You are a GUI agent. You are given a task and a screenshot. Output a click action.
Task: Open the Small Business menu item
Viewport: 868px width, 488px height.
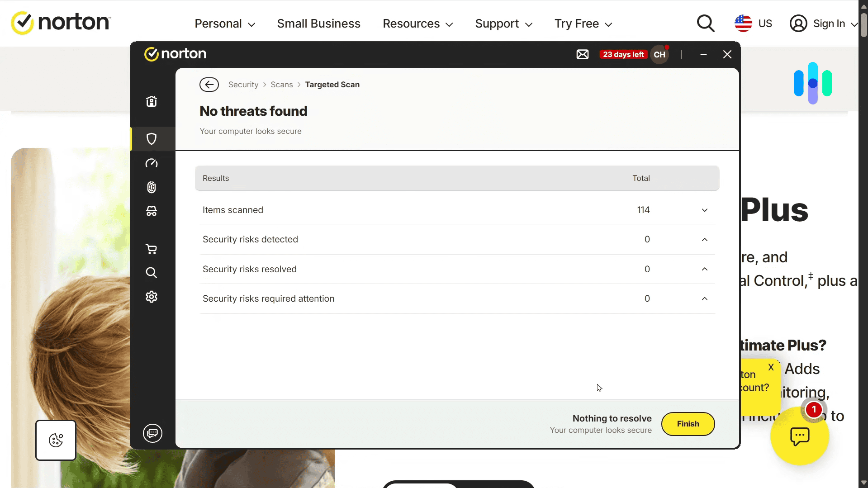click(319, 24)
